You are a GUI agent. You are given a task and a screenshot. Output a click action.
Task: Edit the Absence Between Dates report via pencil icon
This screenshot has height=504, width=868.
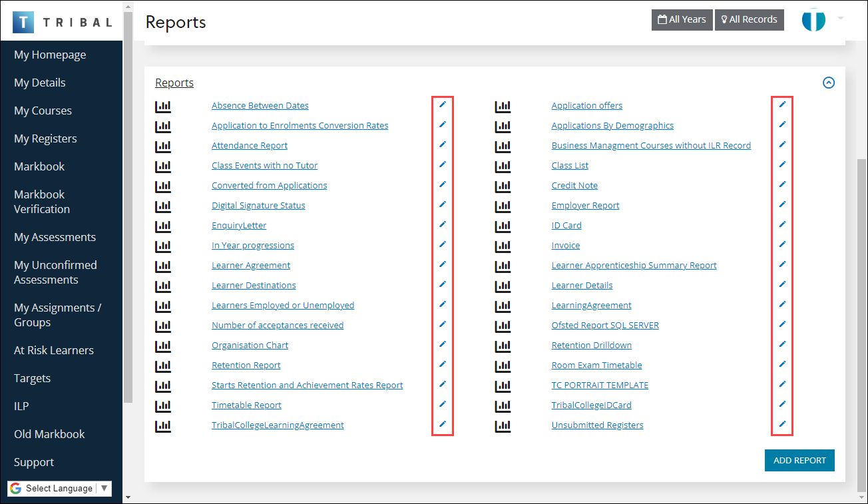pyautogui.click(x=443, y=105)
